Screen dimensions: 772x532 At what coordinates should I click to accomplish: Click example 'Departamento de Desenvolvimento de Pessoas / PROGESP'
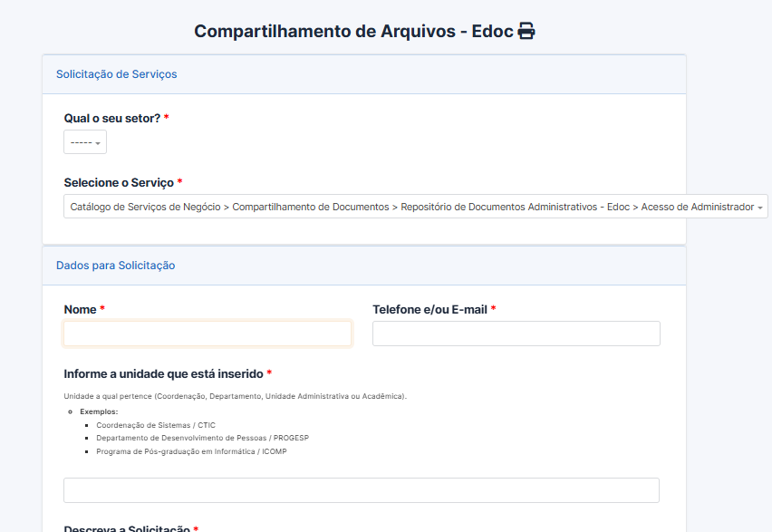[x=202, y=438]
